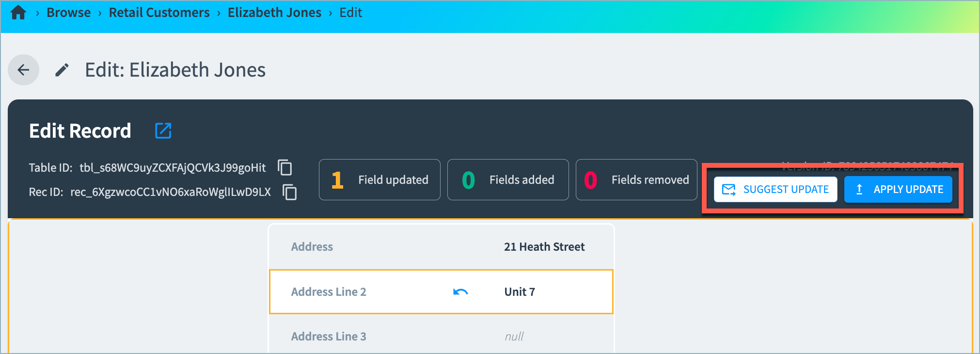Click the home icon in breadcrumb

tap(18, 13)
